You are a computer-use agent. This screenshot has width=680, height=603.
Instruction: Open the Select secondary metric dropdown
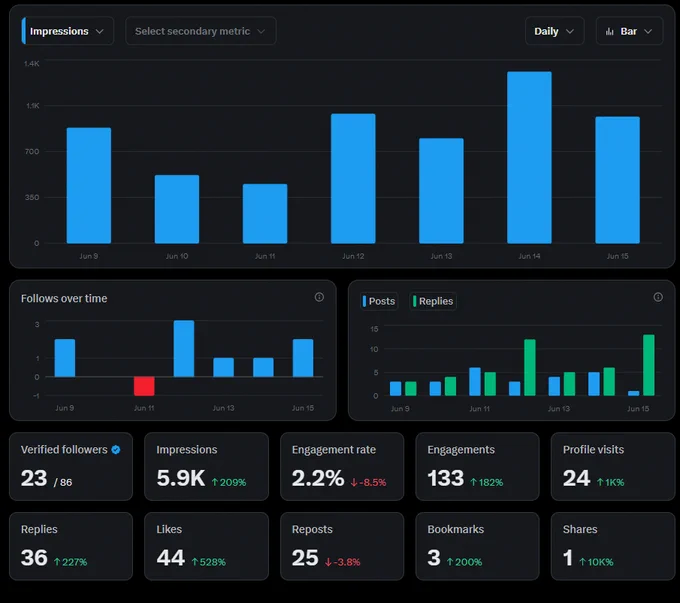pos(200,31)
